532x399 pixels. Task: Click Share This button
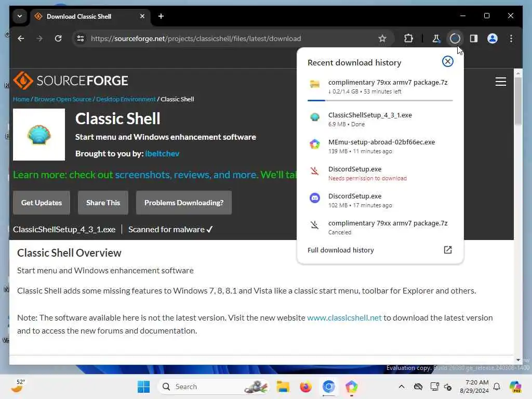tap(103, 203)
